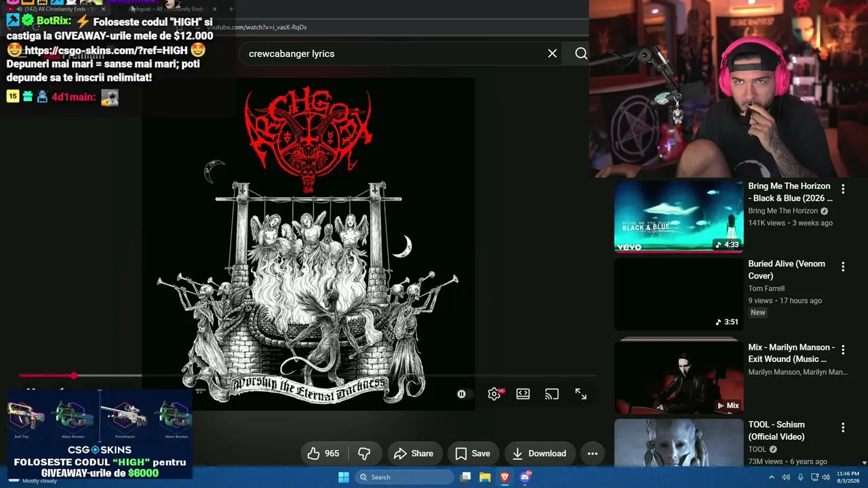This screenshot has width=868, height=488.
Task: Open the clock showing 11:46 PM
Action: [848, 477]
